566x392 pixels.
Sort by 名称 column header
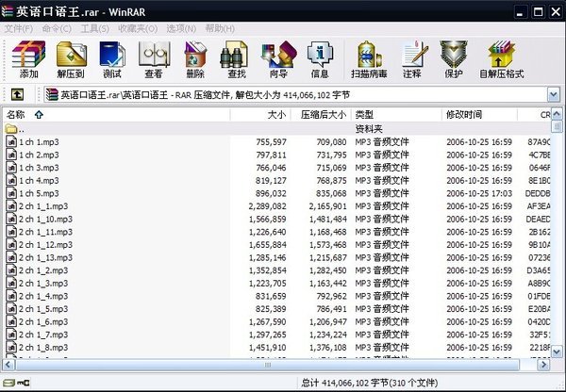pyautogui.click(x=116, y=115)
